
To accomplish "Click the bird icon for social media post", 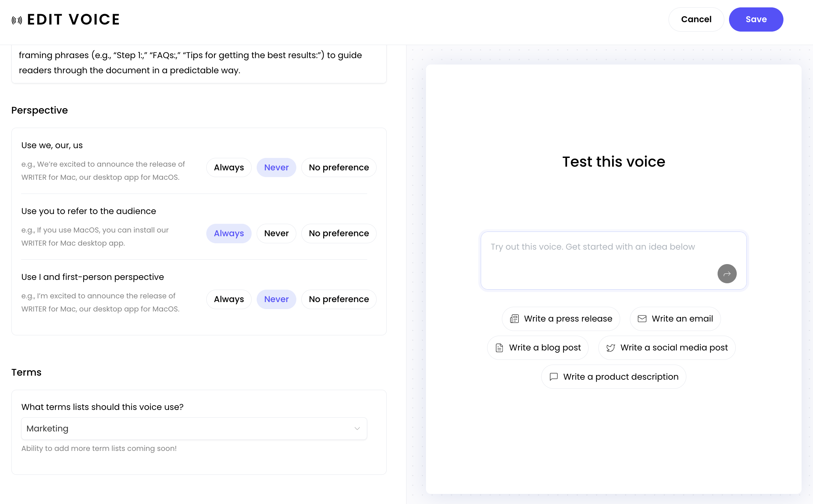I will [611, 348].
